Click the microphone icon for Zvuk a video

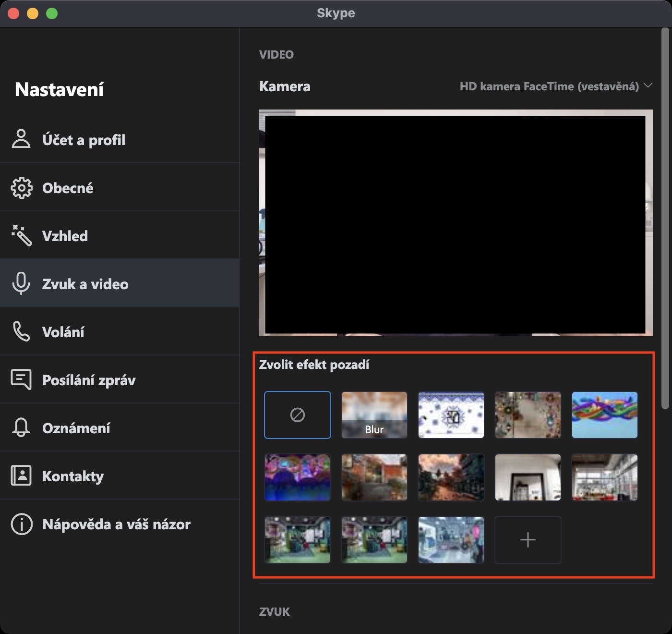point(21,283)
